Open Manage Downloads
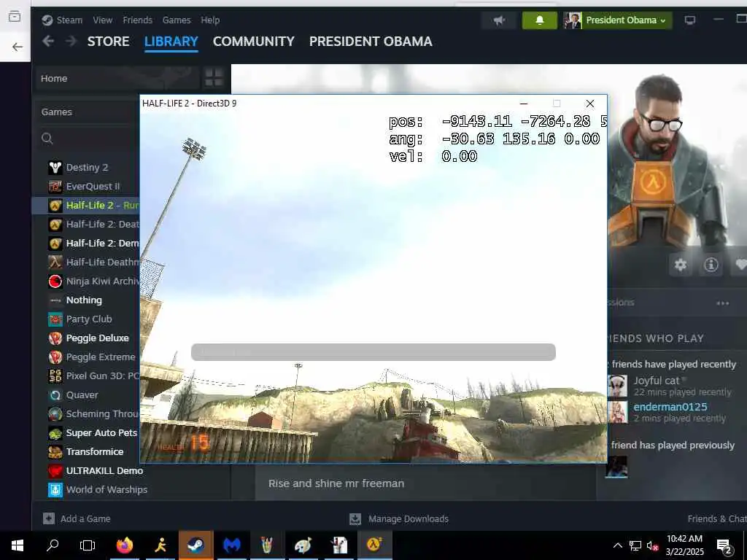 [399, 518]
